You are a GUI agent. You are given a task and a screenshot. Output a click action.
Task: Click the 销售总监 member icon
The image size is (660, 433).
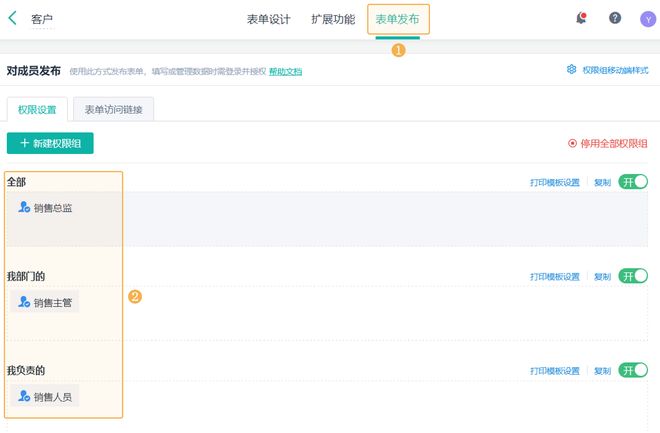(24, 207)
